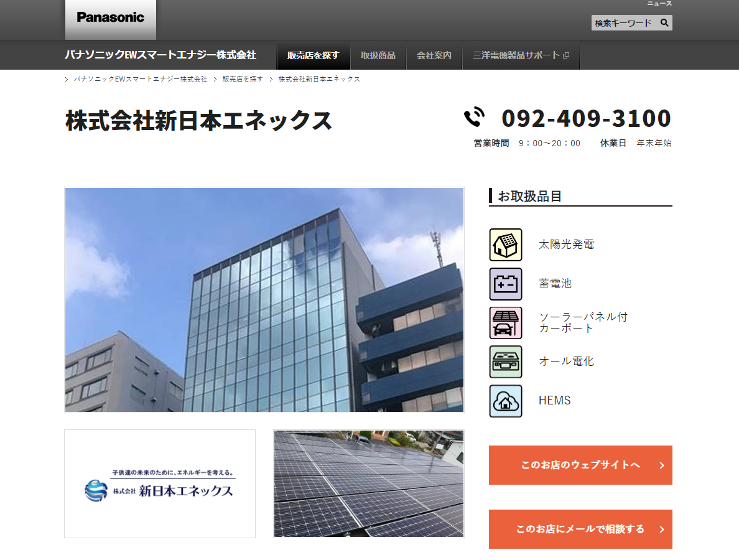Click the solar carport icon

[x=506, y=323]
